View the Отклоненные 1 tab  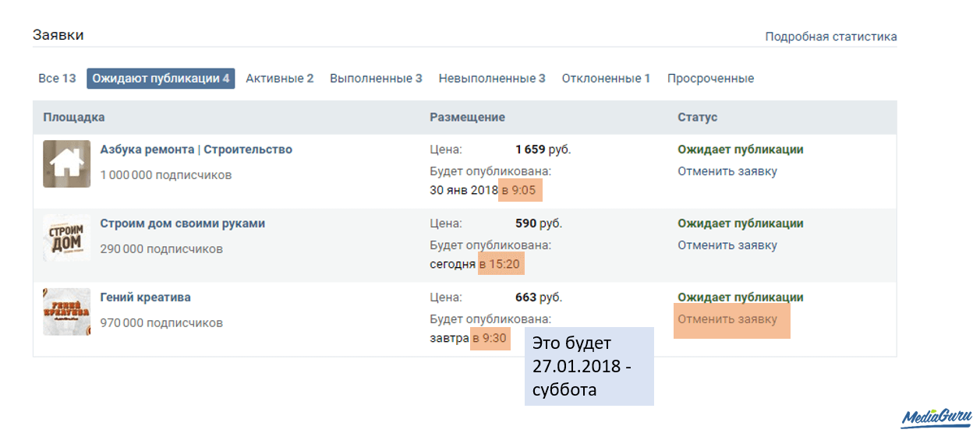point(606,79)
